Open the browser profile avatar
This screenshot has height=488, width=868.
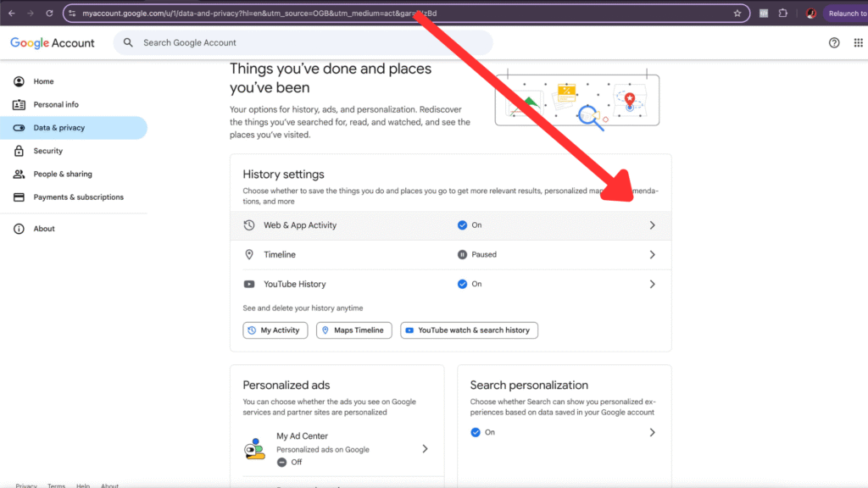(x=811, y=14)
